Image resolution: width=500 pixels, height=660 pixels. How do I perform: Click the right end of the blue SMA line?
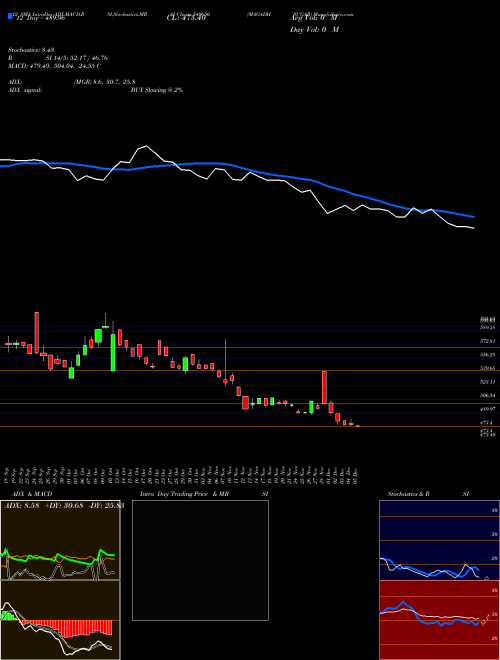tap(473, 217)
